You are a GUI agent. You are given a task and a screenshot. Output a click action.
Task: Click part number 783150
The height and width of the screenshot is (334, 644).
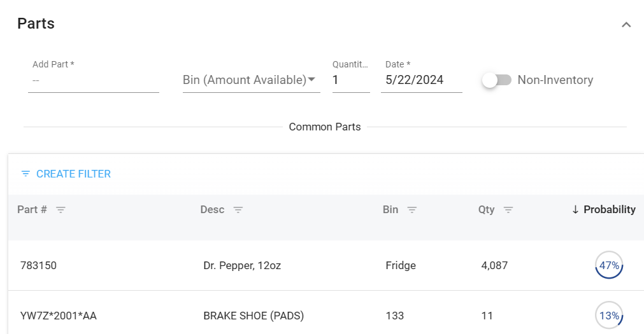[x=38, y=265]
